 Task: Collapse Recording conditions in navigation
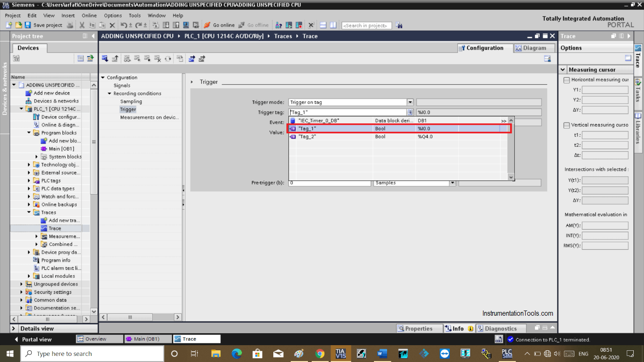[110, 94]
